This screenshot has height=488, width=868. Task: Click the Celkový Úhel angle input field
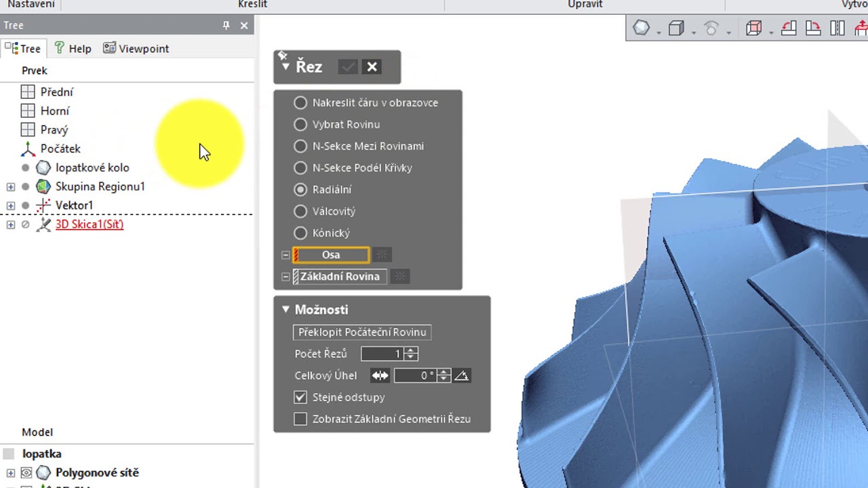pos(415,375)
